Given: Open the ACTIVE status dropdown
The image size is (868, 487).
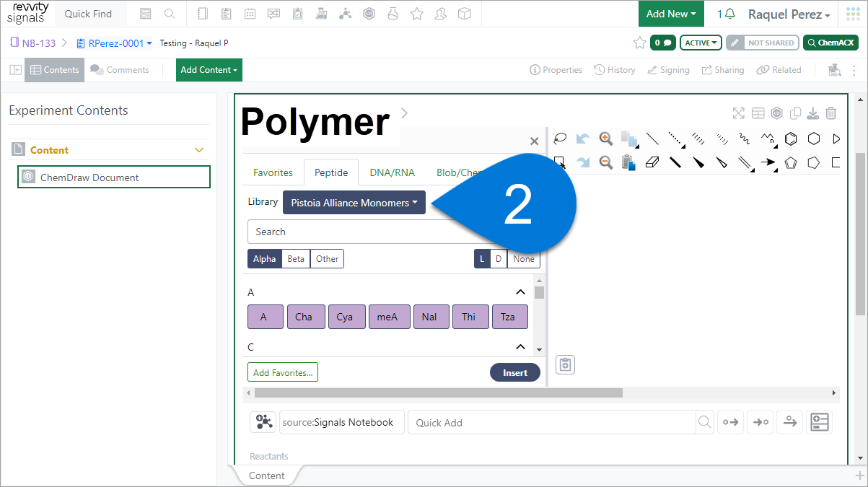Looking at the screenshot, I should coord(701,43).
